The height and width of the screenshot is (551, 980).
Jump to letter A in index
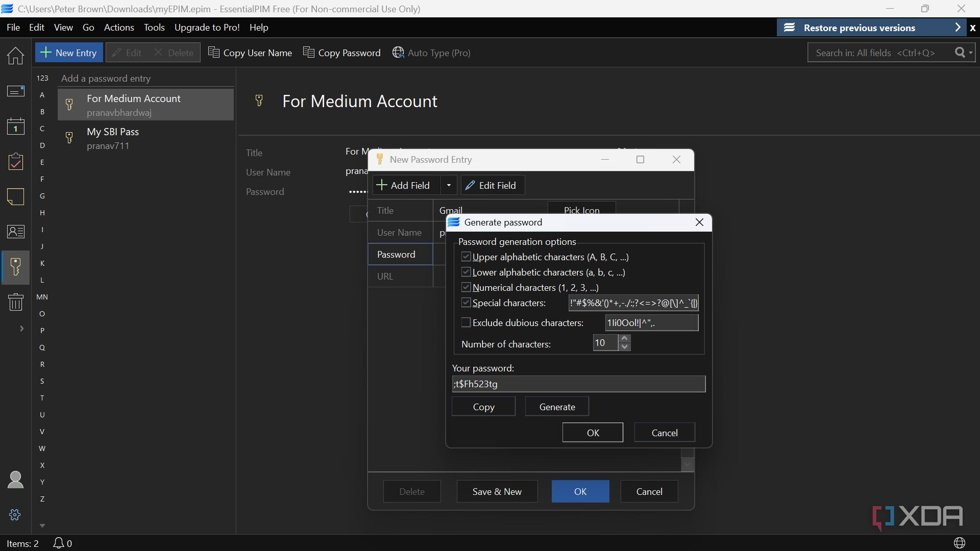point(42,95)
